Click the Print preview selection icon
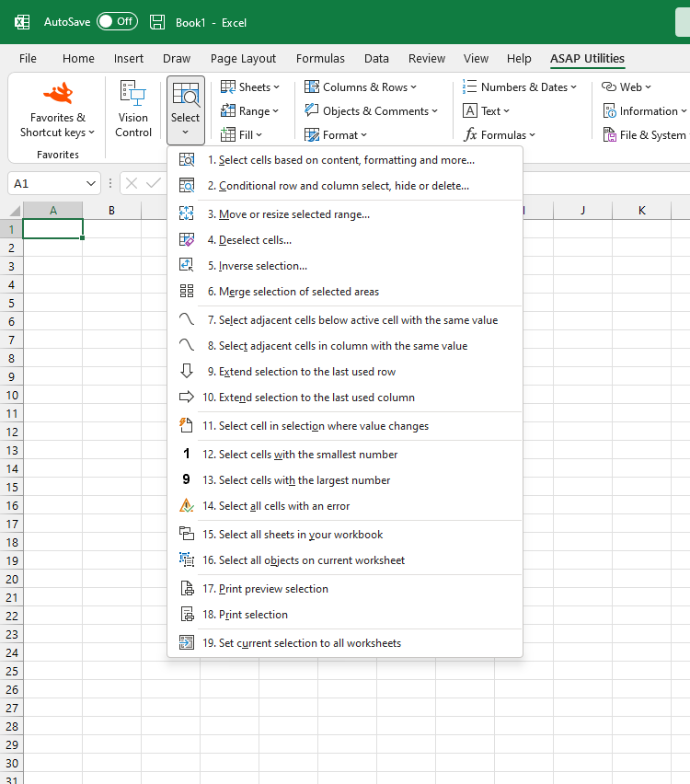Image resolution: width=690 pixels, height=784 pixels. coord(187,589)
